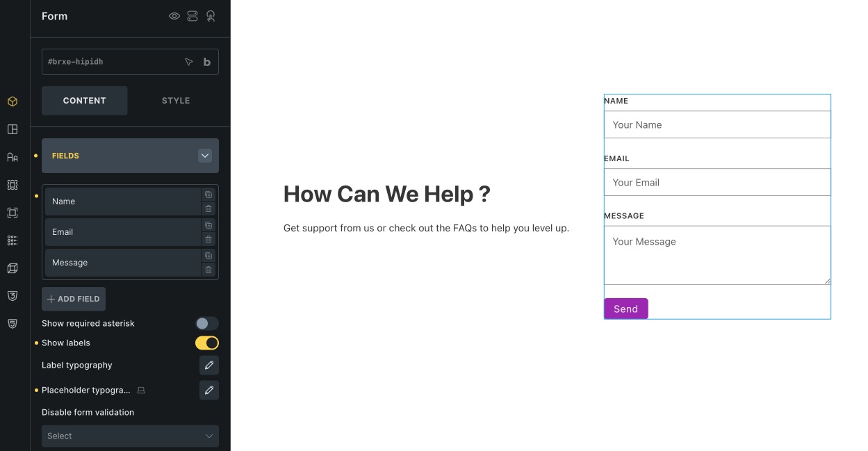Screen dimensions: 868x451
Task: Open the typography panel icon in sidebar
Action: click(12, 156)
